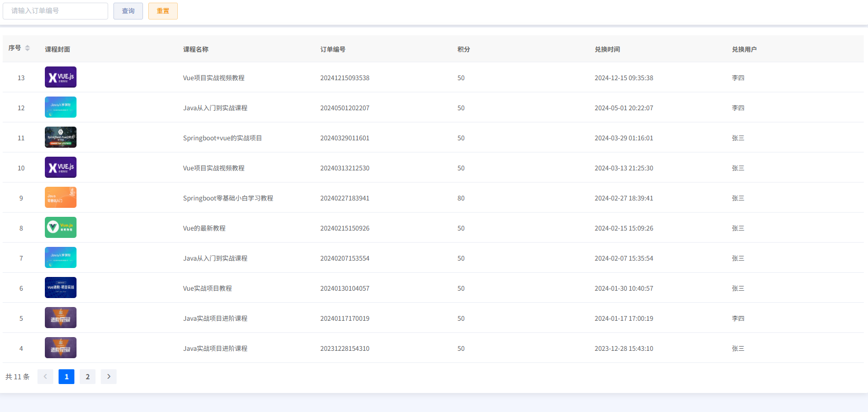Click the 查询 search button
Screen dimensions: 868x412
tap(128, 11)
